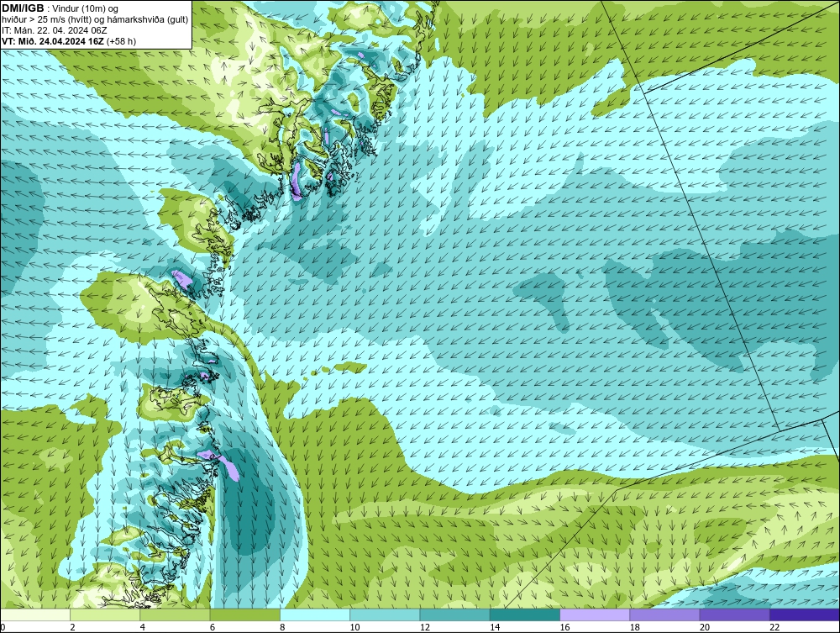Viewport: 840px width, 633px height.
Task: Click the 14–16 m/s dark teal swatch
Action: click(525, 615)
